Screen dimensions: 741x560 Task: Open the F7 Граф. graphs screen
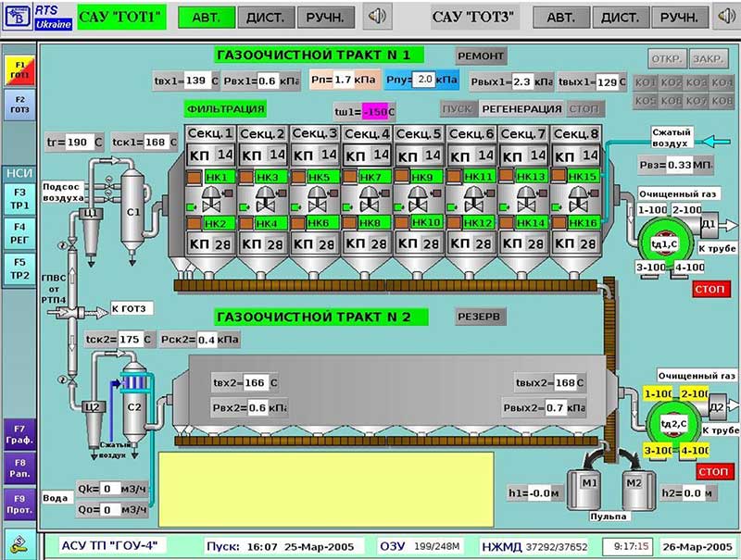coord(19,432)
